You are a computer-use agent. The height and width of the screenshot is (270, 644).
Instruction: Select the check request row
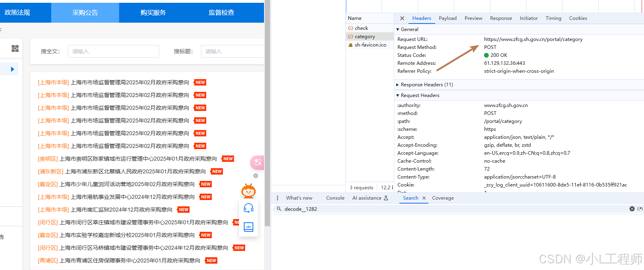point(370,28)
